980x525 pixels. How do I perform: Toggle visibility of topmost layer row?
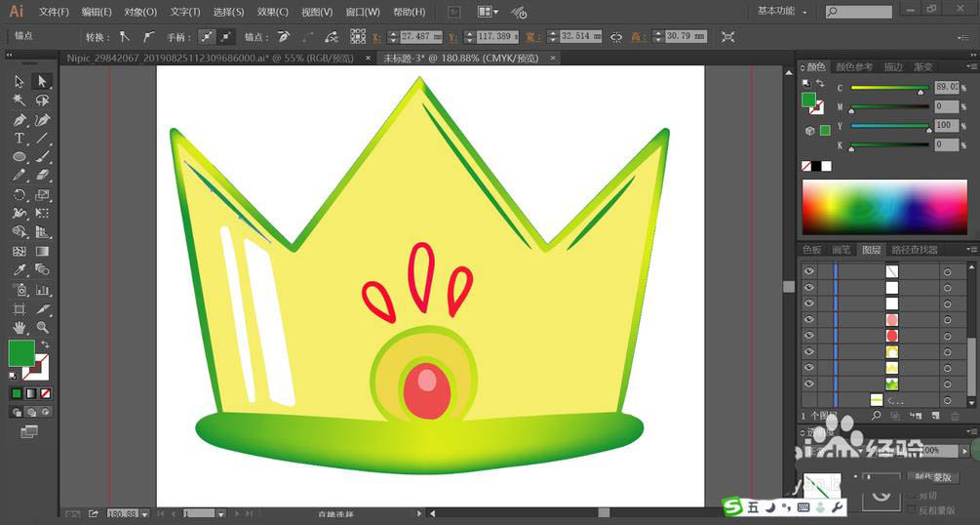tap(809, 271)
